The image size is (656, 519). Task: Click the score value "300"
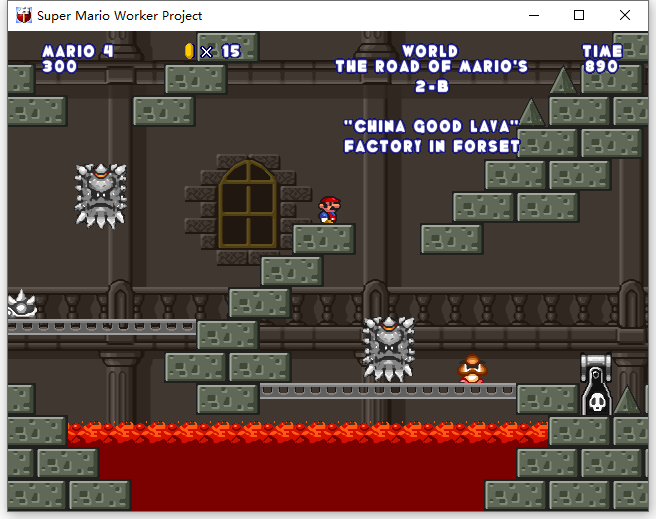pyautogui.click(x=59, y=66)
